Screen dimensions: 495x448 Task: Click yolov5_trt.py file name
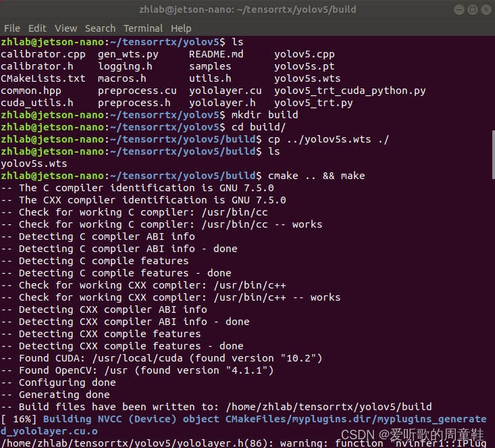[313, 103]
